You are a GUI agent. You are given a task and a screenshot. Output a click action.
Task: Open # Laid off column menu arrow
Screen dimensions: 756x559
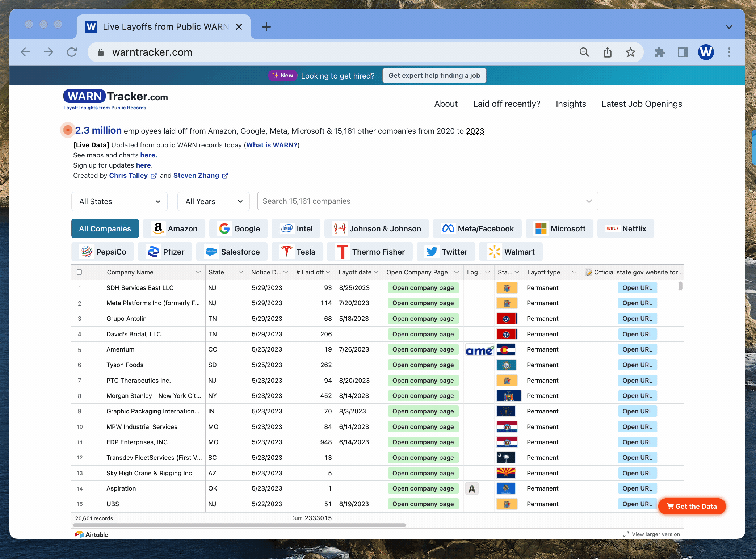pos(328,272)
